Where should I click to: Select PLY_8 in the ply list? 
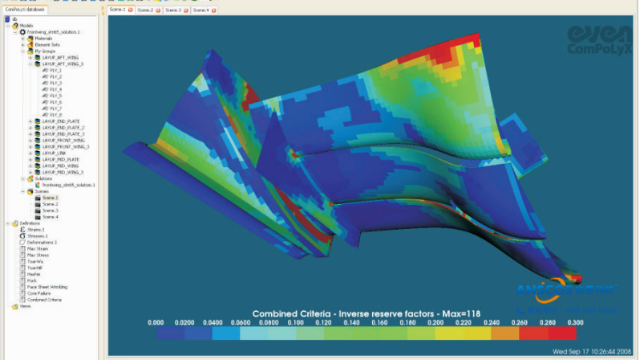coord(56,115)
